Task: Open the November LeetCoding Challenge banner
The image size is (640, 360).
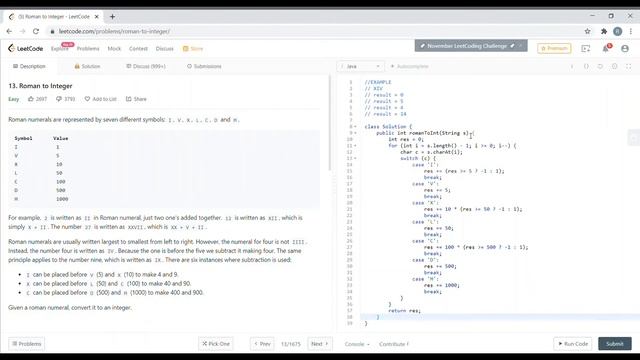Action: 467,46
